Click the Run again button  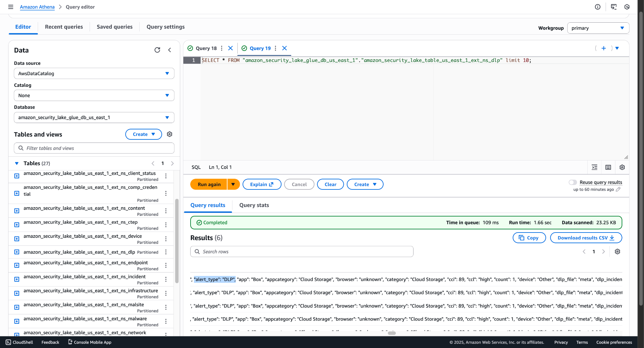point(209,184)
